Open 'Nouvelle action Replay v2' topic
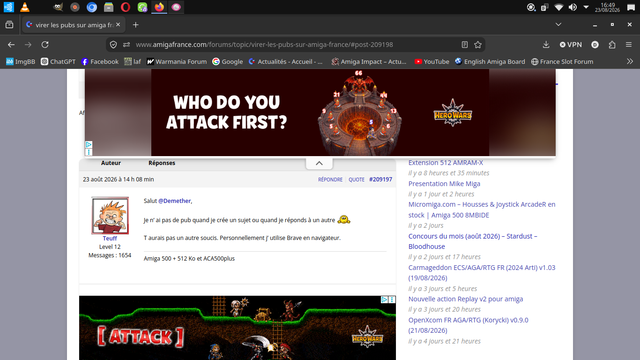The image size is (640, 360). pyautogui.click(x=465, y=299)
